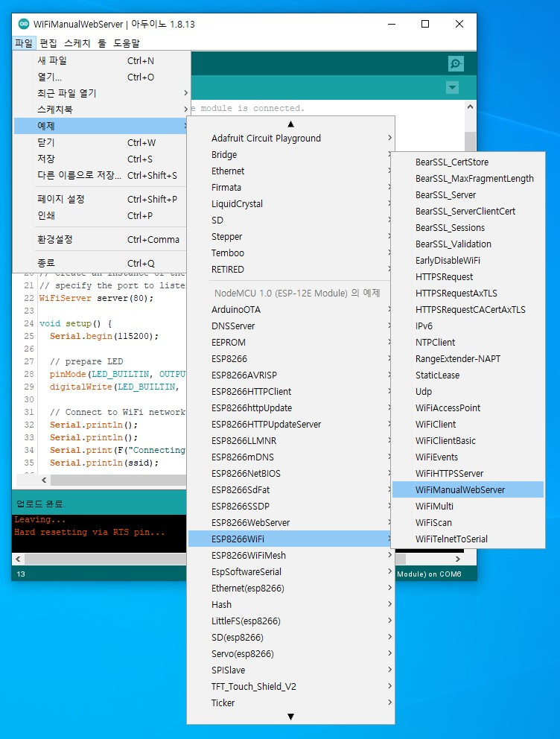Click the Arduino logo in title bar
The width and height of the screenshot is (560, 739).
click(x=23, y=24)
